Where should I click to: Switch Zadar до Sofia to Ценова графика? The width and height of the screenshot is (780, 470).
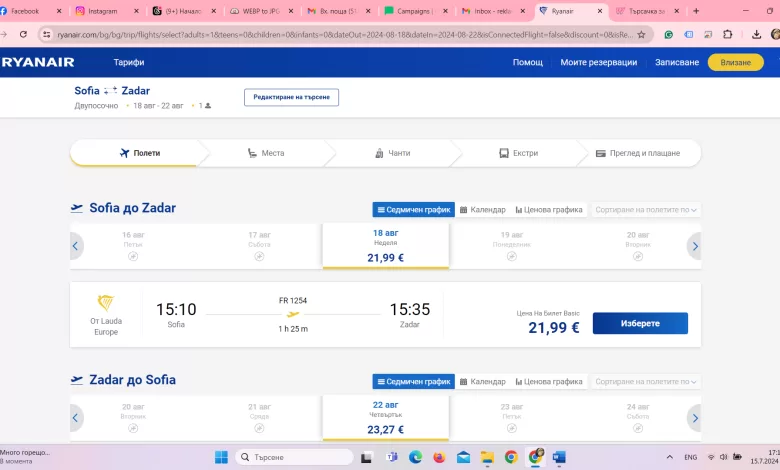[x=549, y=381]
